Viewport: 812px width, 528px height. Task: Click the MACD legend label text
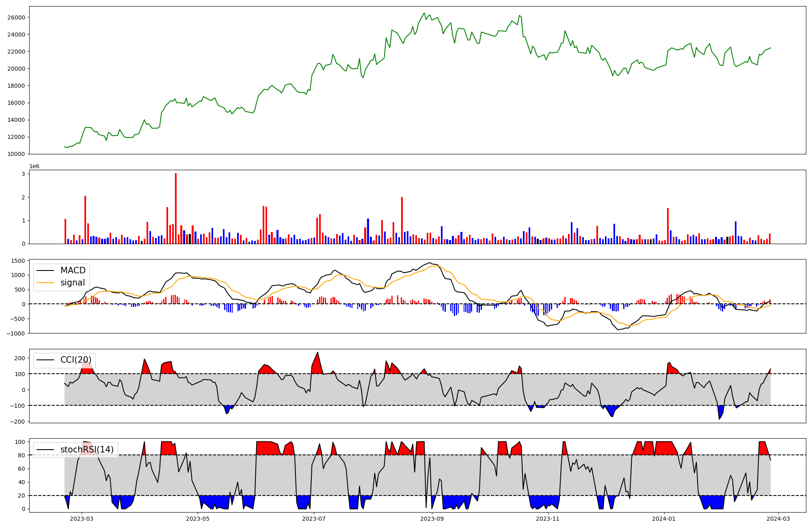pos(73,270)
